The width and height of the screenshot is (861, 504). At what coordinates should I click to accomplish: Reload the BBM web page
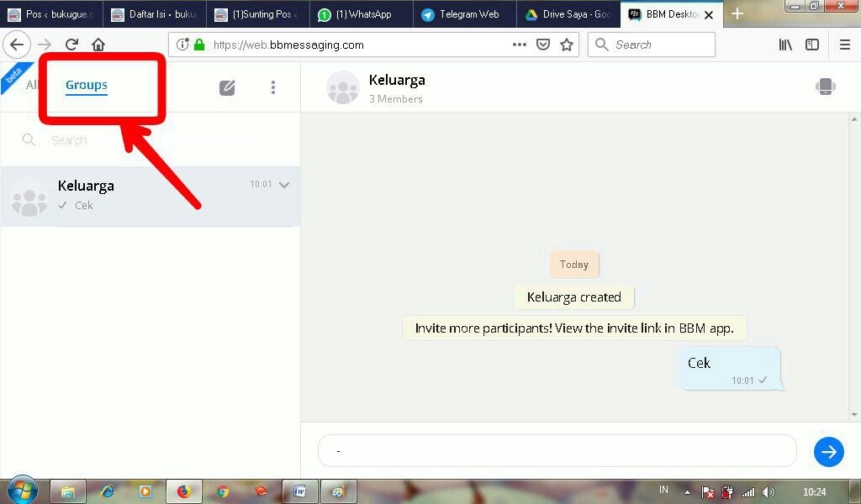point(71,45)
